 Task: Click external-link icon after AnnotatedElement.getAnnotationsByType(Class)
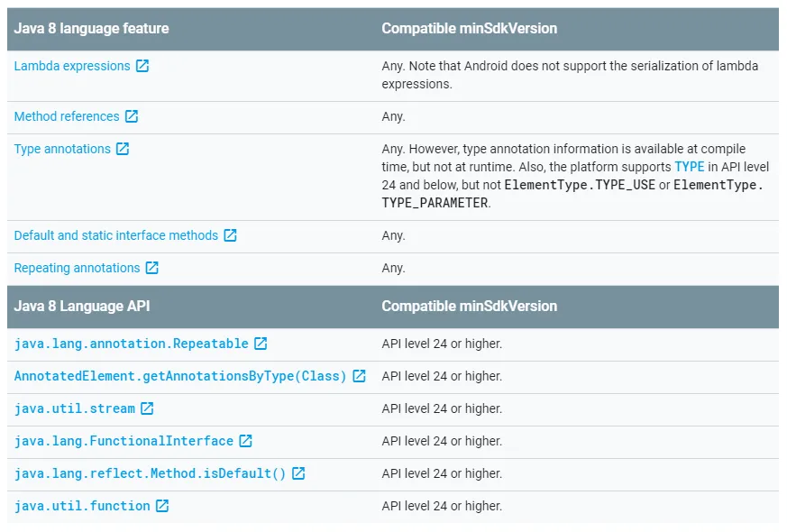[x=359, y=376]
